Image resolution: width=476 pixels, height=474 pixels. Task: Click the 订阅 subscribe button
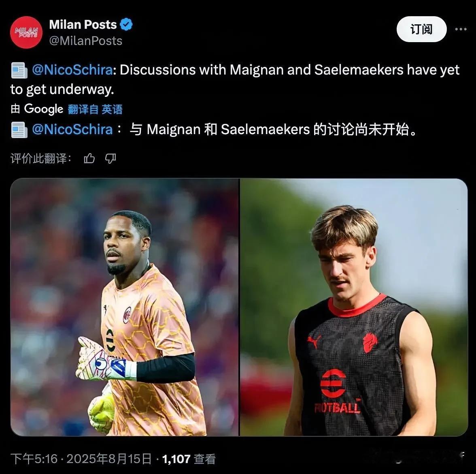point(421,29)
